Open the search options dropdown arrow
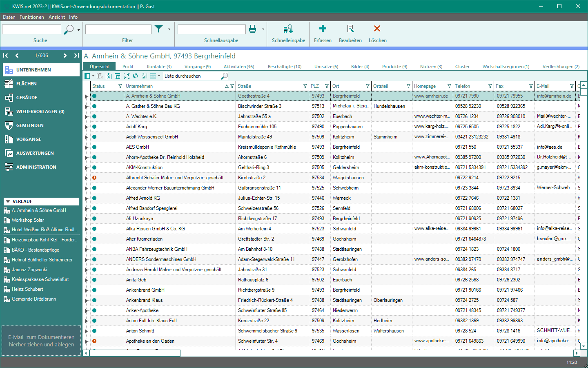 click(x=78, y=29)
